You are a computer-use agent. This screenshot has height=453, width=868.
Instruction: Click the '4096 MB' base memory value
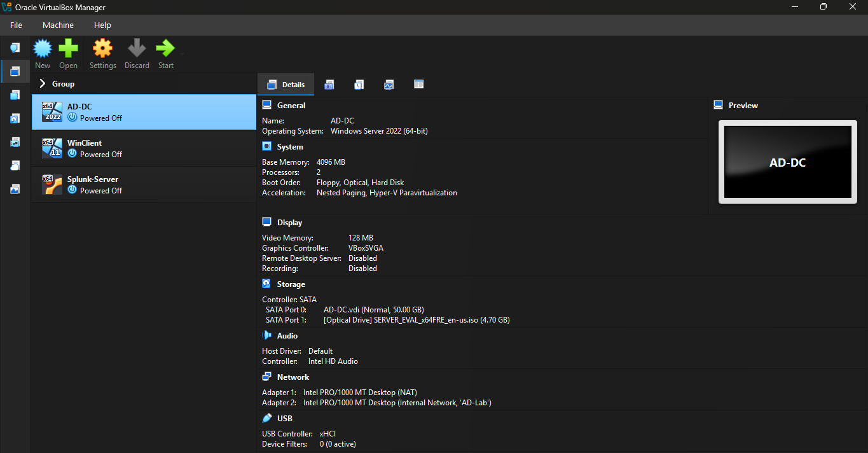331,162
